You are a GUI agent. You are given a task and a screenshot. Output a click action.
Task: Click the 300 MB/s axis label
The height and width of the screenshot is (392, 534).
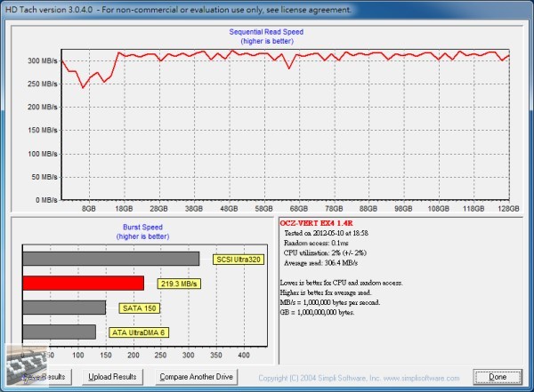point(43,61)
